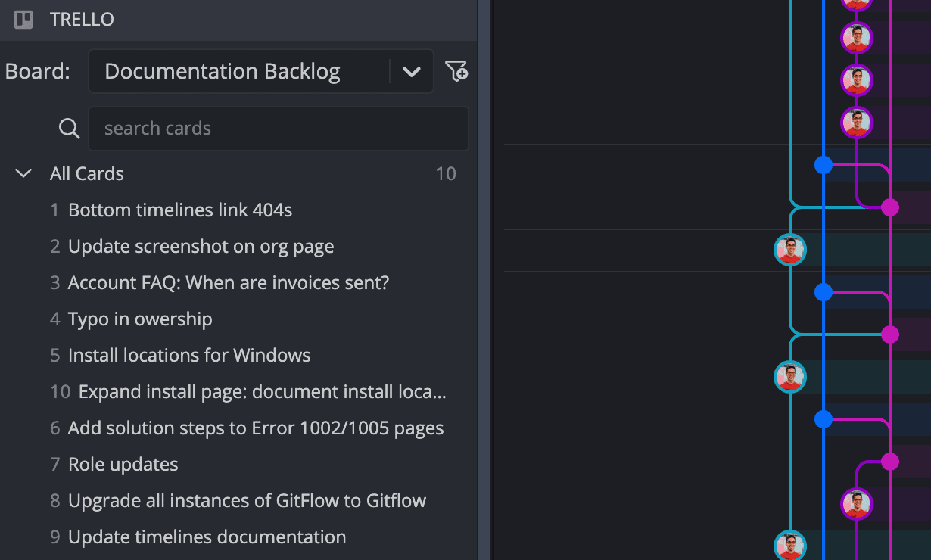Click in the search cards field
This screenshot has width=931, height=560.
pyautogui.click(x=278, y=129)
